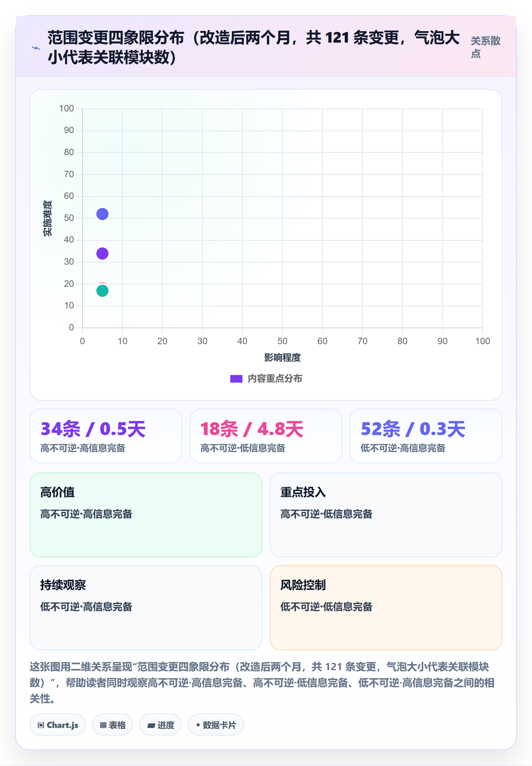Click the blue bubble near 52 on chart
The width and height of the screenshot is (532, 766).
pyautogui.click(x=102, y=214)
